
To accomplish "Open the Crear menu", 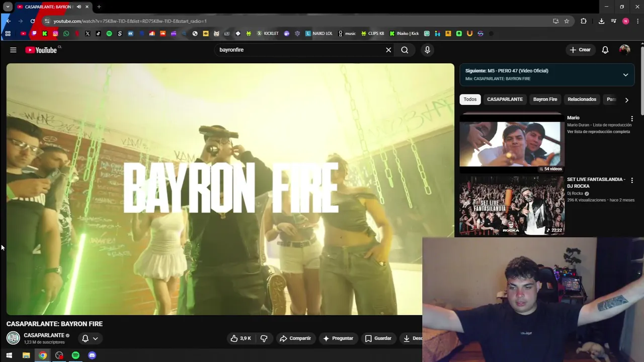I will (x=580, y=50).
